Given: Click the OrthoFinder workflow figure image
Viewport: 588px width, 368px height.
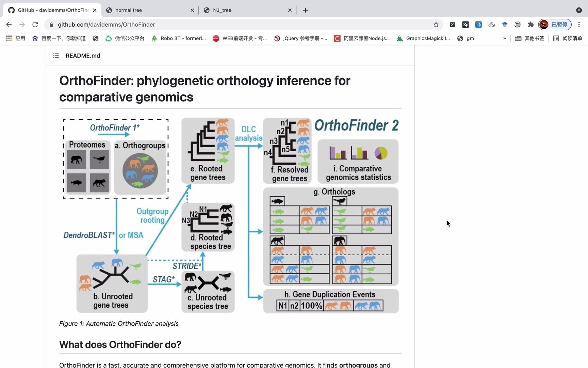Looking at the screenshot, I should [230, 215].
